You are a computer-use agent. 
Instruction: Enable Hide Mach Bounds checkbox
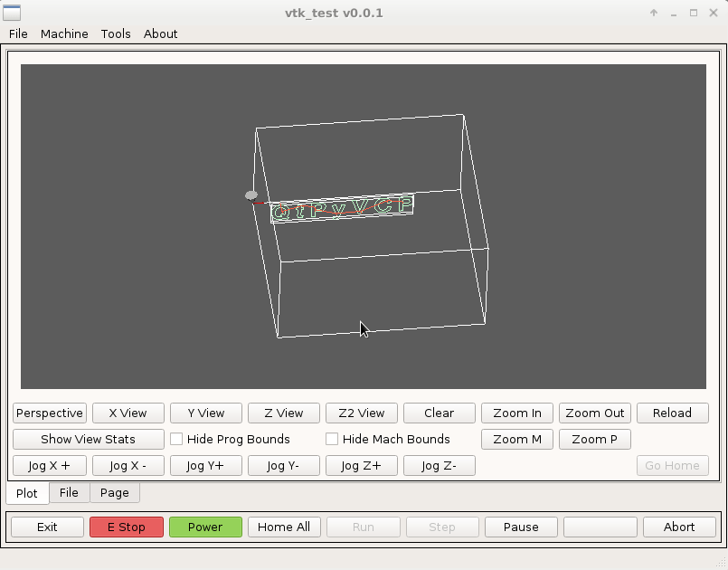tap(332, 439)
